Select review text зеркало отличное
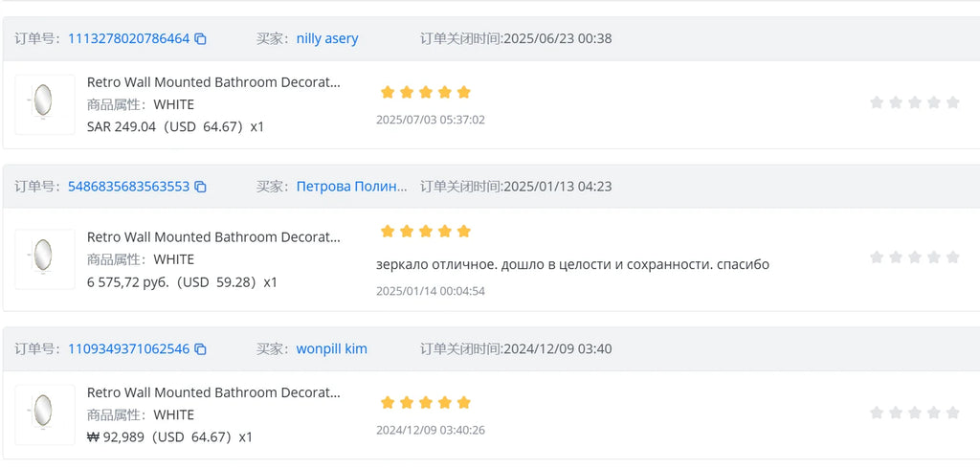The image size is (980, 469). [x=572, y=264]
